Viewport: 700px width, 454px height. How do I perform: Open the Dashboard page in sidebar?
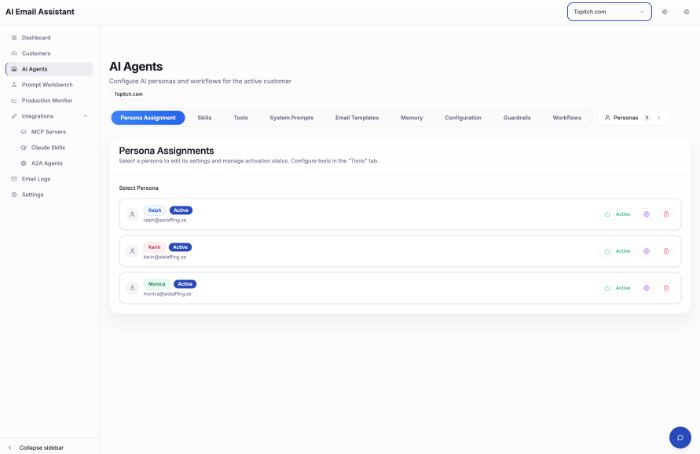click(x=49, y=37)
